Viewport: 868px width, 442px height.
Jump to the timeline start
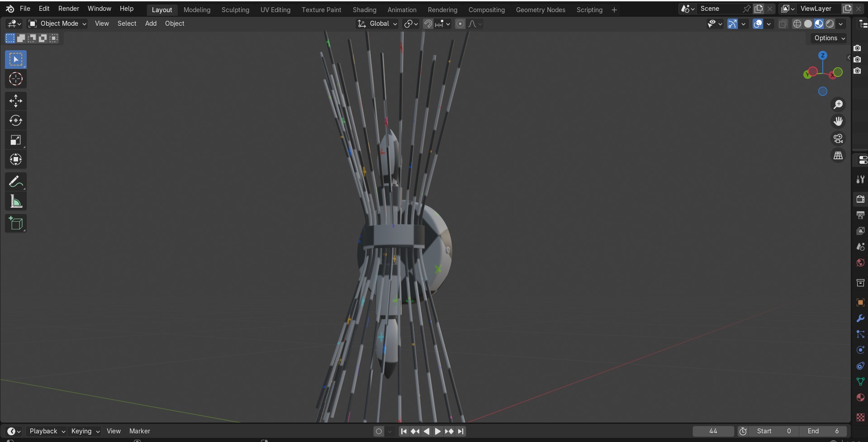403,432
